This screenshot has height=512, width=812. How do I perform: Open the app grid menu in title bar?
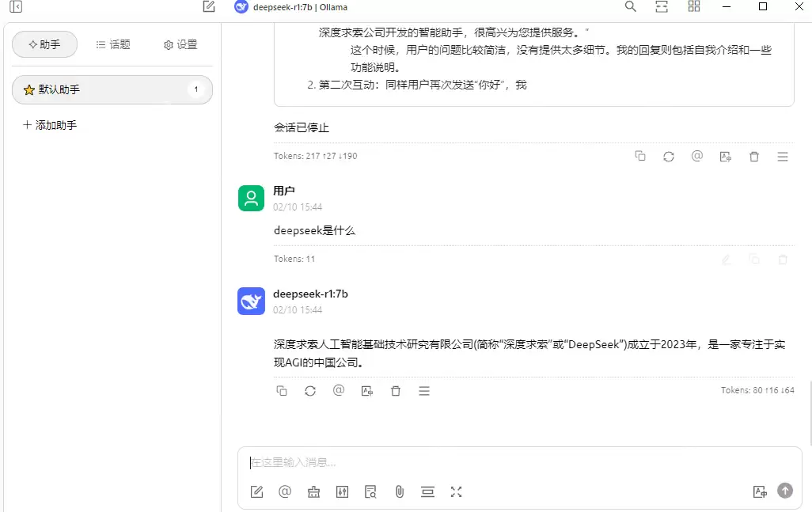coord(694,7)
